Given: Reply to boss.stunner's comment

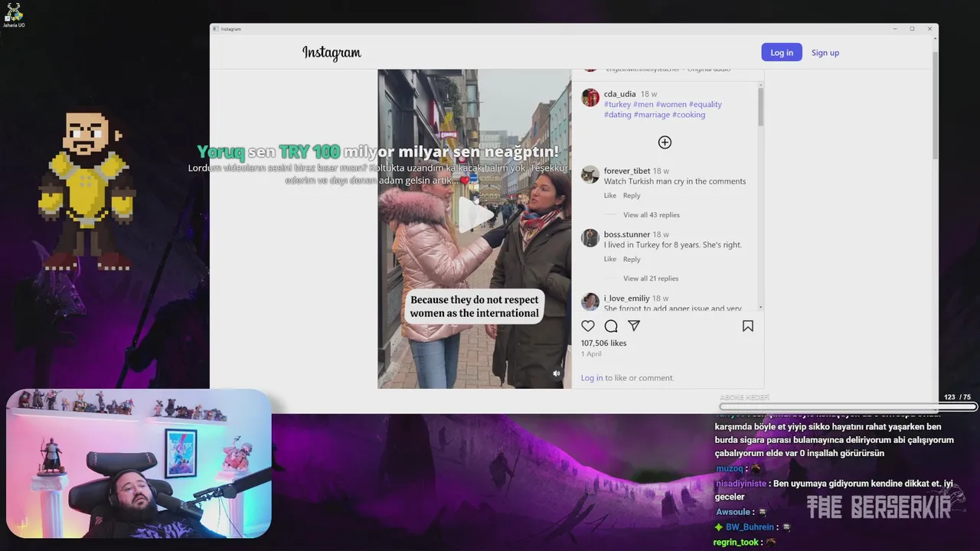Looking at the screenshot, I should coord(632,259).
